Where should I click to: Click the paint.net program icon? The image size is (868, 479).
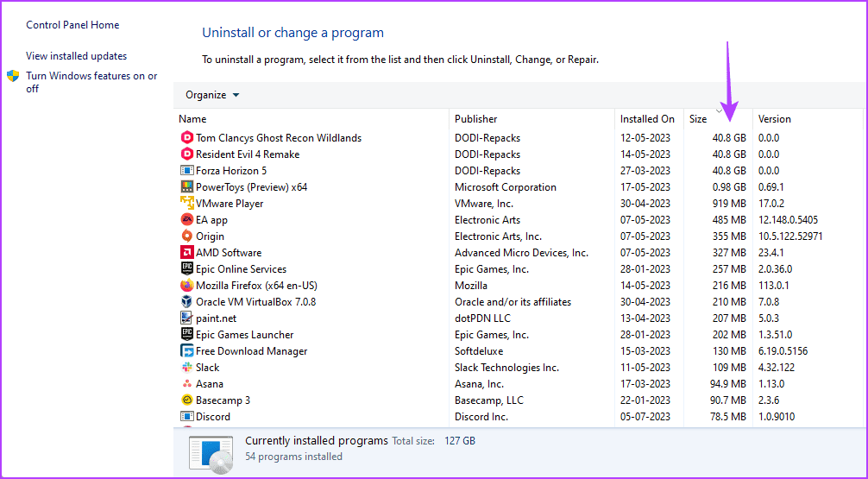187,318
